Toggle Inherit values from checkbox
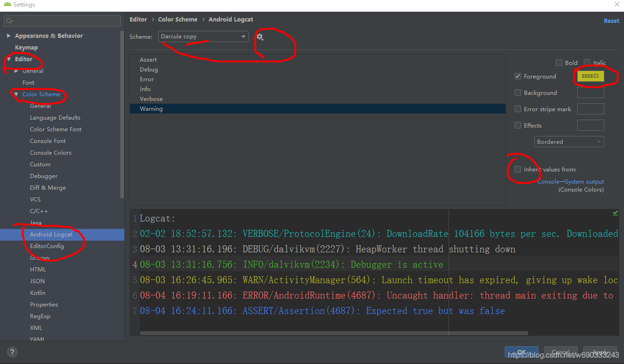Image resolution: width=624 pixels, height=364 pixels. (x=518, y=169)
